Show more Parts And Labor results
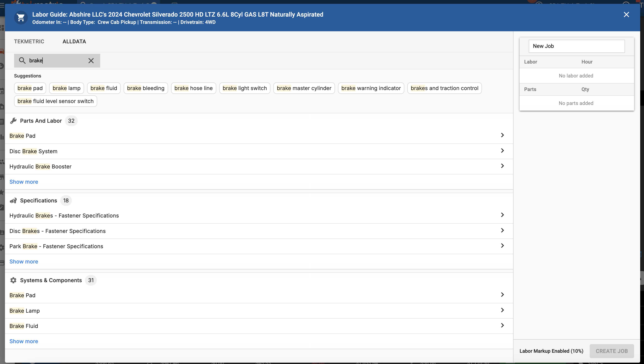The height and width of the screenshot is (364, 644). (x=24, y=182)
